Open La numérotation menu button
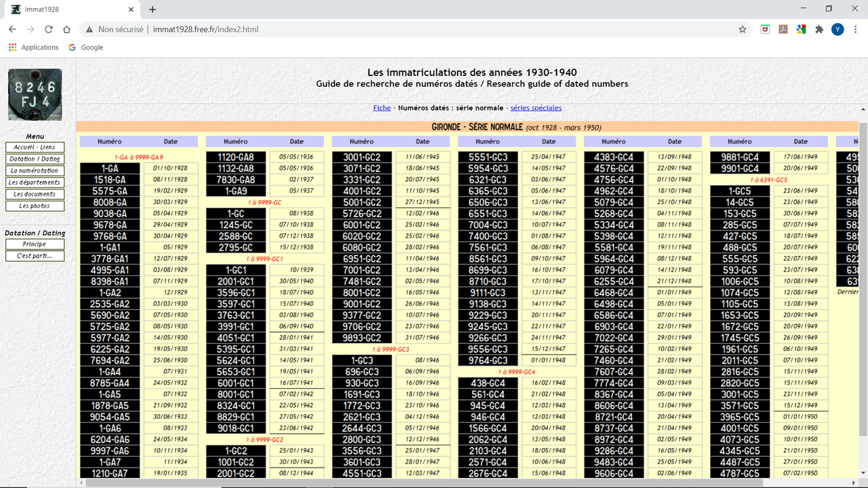The height and width of the screenshot is (488, 868). 35,171
